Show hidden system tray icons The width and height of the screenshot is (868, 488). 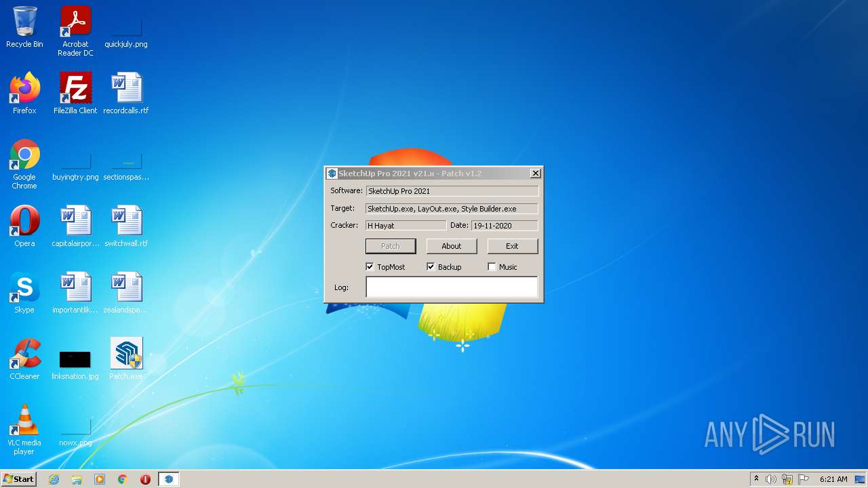pos(756,479)
